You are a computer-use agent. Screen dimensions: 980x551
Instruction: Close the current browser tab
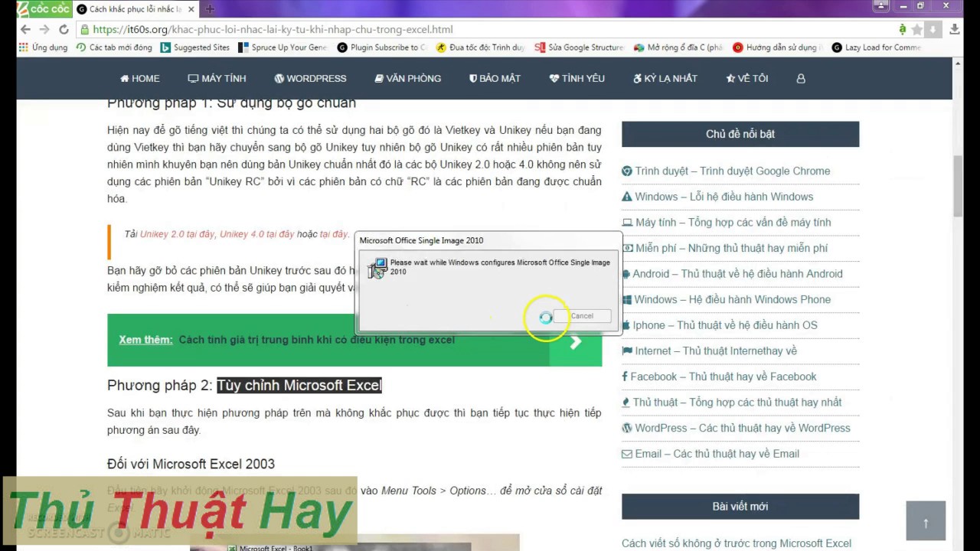[191, 9]
